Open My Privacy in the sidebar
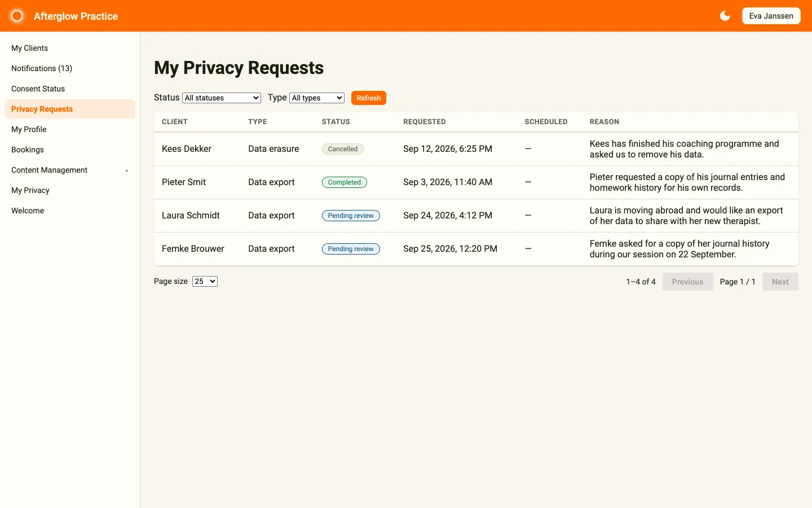The height and width of the screenshot is (508, 812). coord(70,190)
